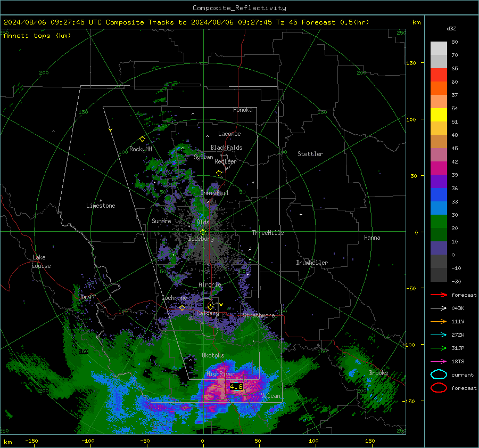Click the HighRiver town label
This screenshot has width=479, height=448.
(221, 374)
